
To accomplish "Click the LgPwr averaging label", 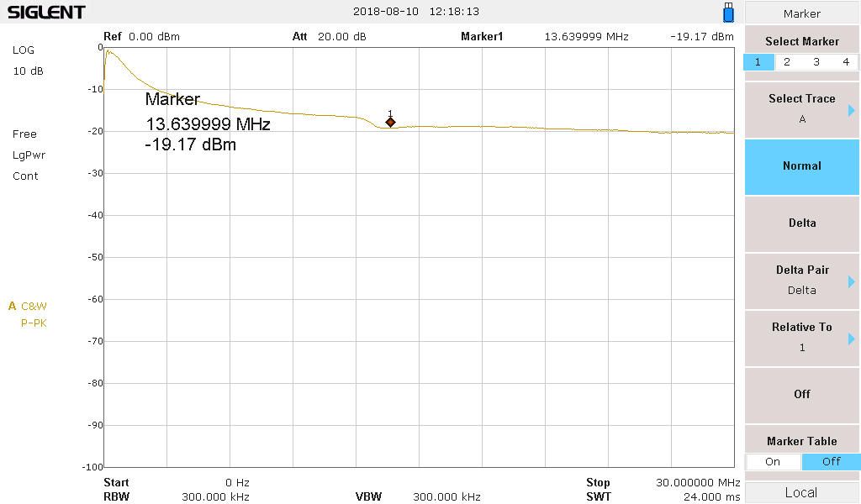I will coord(29,155).
